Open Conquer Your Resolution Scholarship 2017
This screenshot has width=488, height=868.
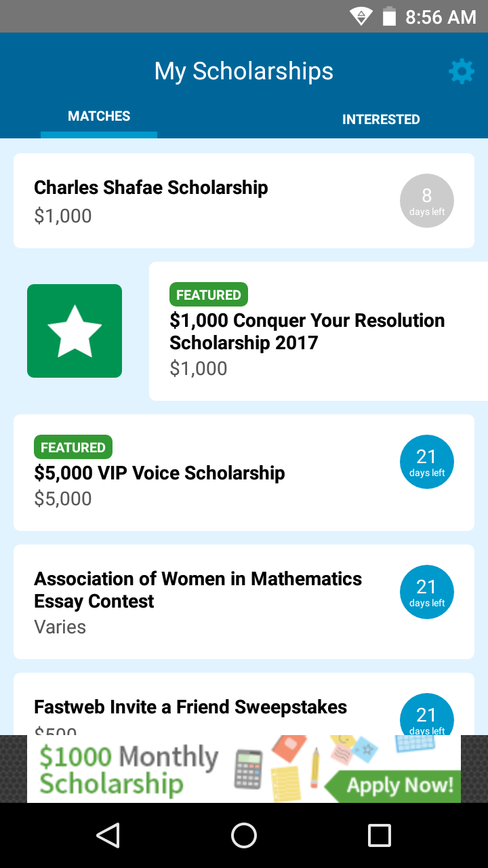click(319, 331)
